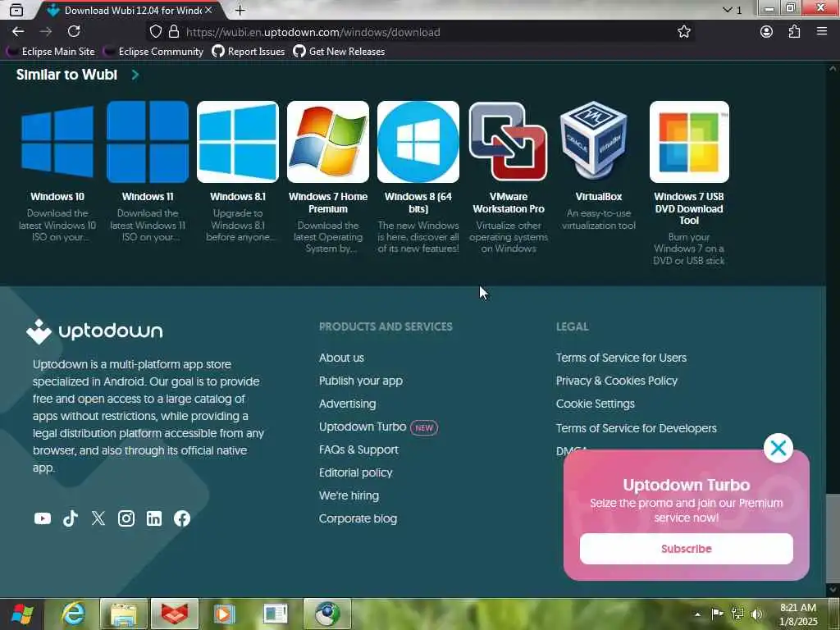Image resolution: width=840 pixels, height=630 pixels.
Task: Open Windows Explorer folder in taskbar
Action: click(x=123, y=614)
